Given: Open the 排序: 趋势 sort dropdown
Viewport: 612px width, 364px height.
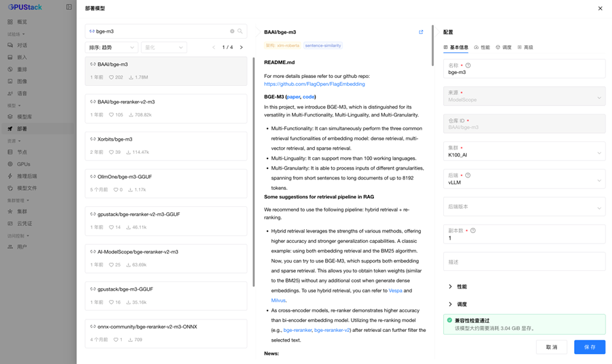Looking at the screenshot, I should click(112, 47).
